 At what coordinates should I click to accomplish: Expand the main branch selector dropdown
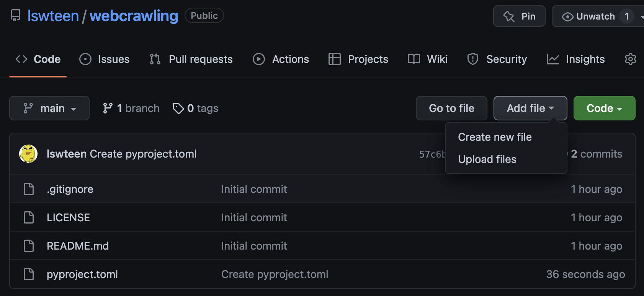point(49,108)
